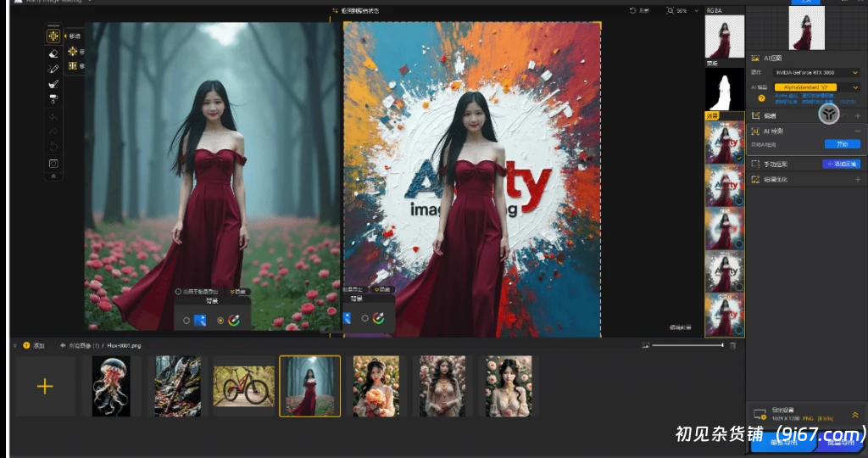This screenshot has height=458, width=868.
Task: Select the Brush pen tool
Action: tap(53, 69)
